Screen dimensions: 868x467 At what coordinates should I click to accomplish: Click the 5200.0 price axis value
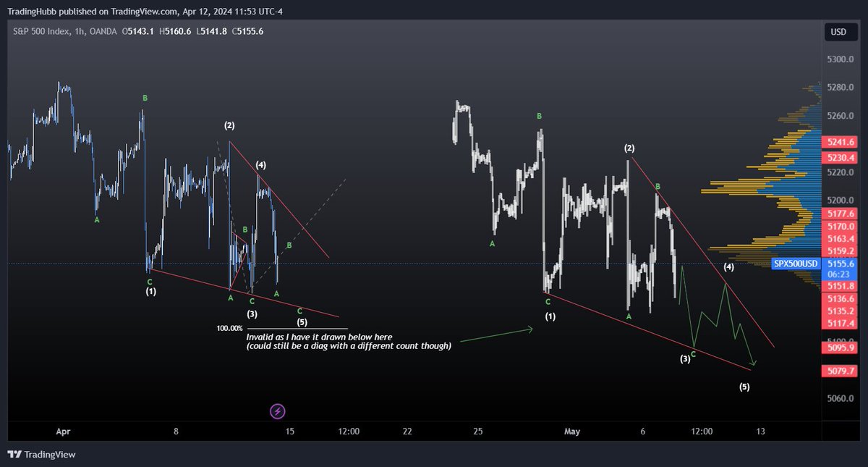840,201
